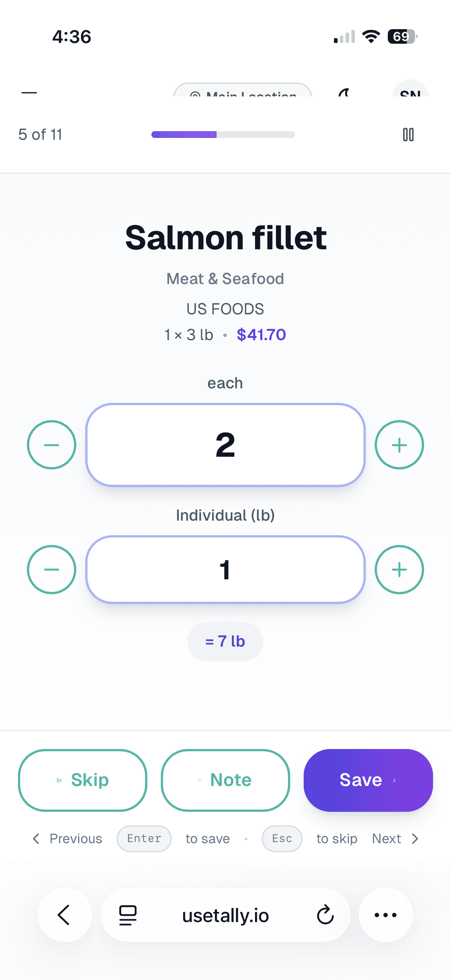Viewport: 451px width, 980px height.
Task: Click the count progress bar
Action: (x=223, y=134)
